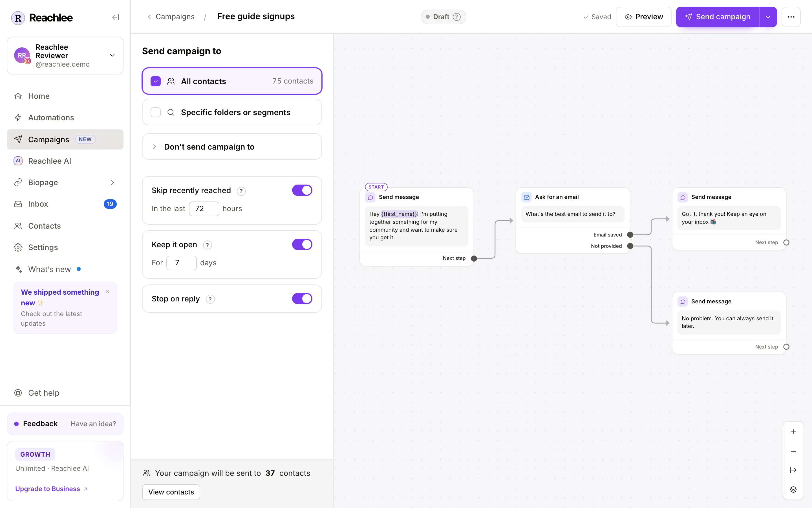Viewport: 812px width, 508px height.
Task: Click the Stop on reply help icon
Action: pyautogui.click(x=210, y=299)
